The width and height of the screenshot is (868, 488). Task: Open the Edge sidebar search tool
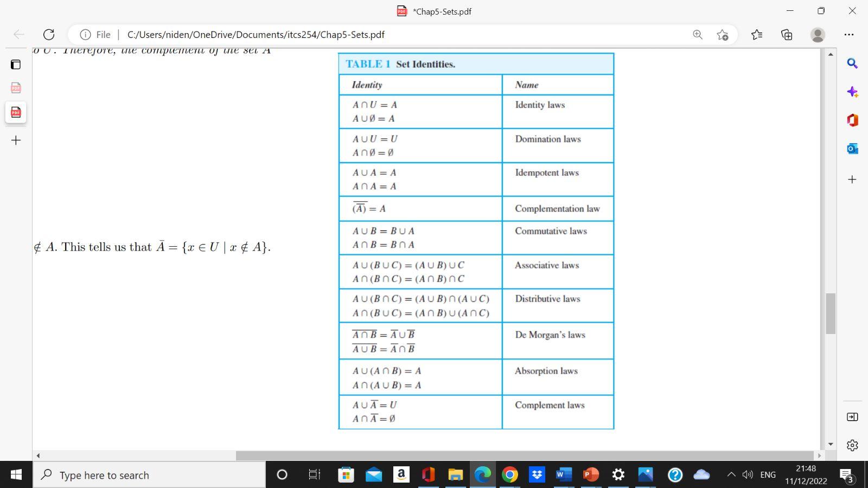(x=852, y=63)
